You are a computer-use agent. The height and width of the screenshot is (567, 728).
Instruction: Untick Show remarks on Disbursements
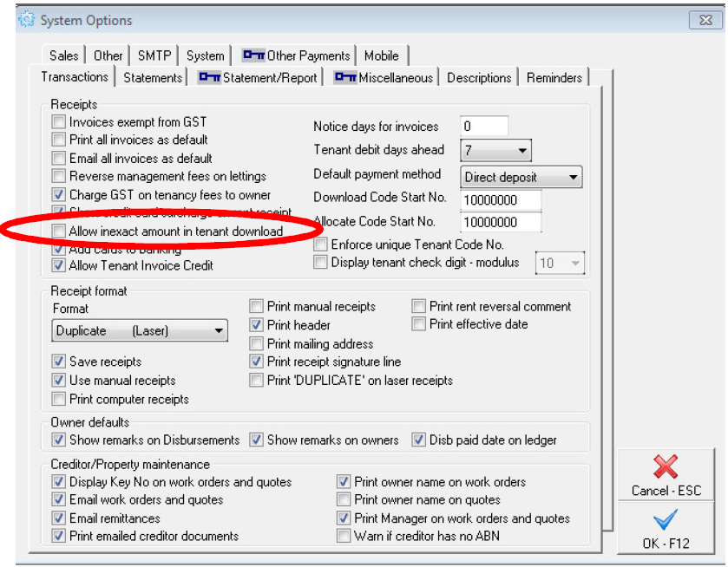[x=58, y=440]
